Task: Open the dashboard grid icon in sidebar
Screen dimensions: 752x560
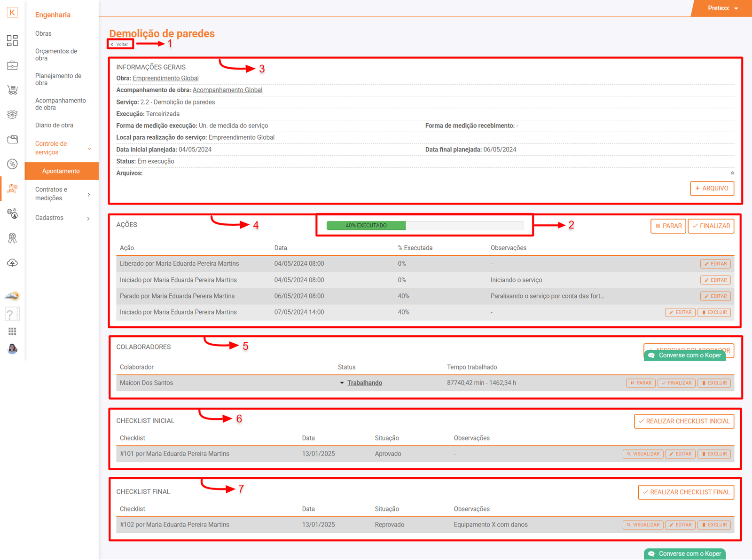Action: 12,41
